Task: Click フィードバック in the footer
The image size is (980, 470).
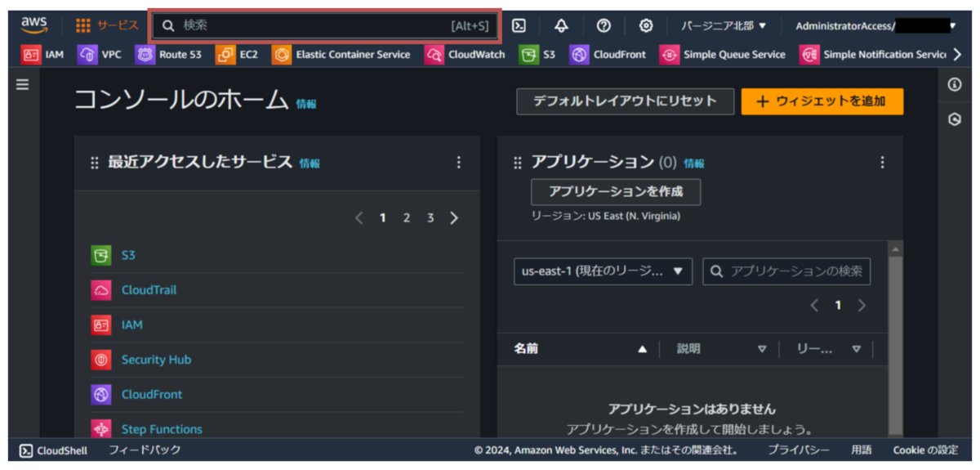Action: tap(145, 450)
